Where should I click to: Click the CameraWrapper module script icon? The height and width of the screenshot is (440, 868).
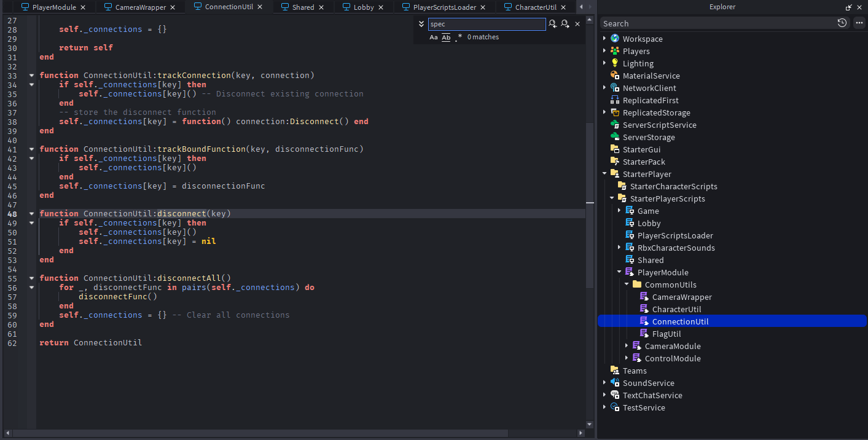pos(644,296)
